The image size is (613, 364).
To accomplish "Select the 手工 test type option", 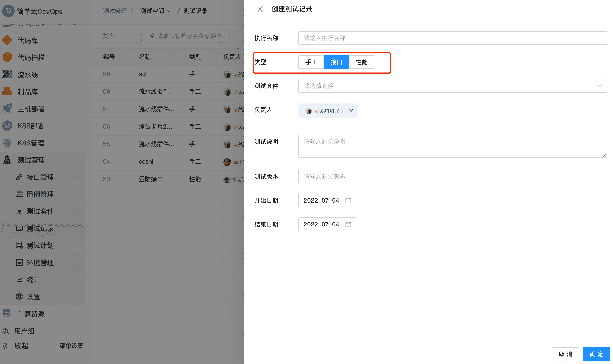I will coord(311,62).
